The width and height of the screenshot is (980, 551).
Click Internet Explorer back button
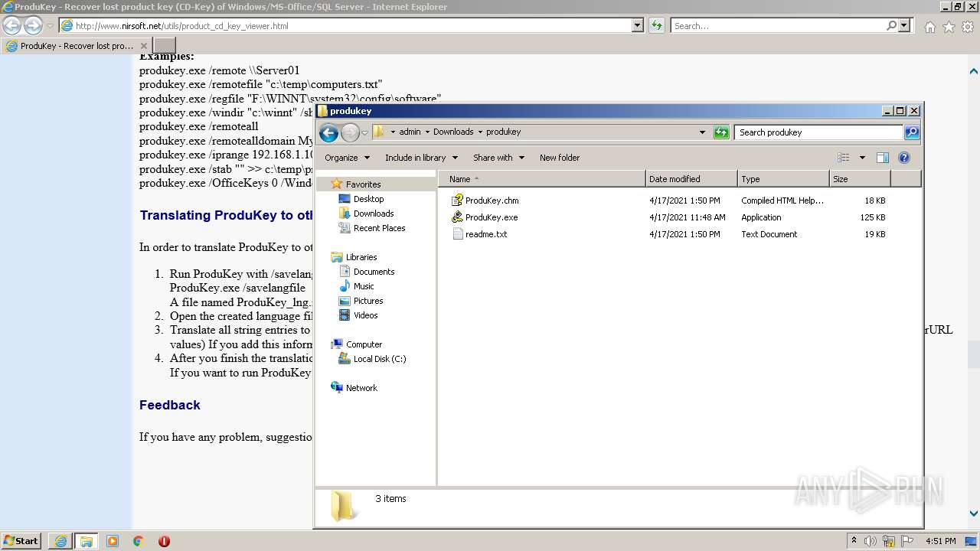(11, 26)
